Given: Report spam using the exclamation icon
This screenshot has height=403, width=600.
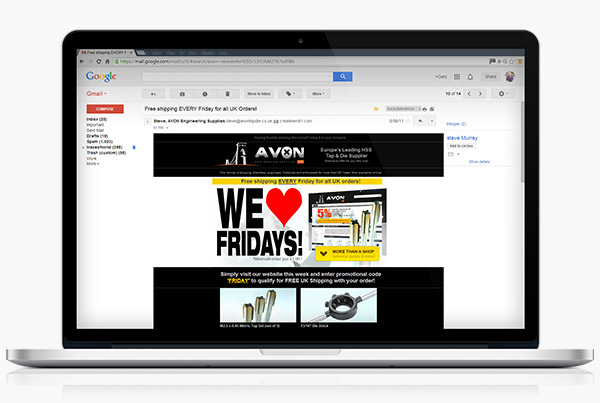Looking at the screenshot, I should tap(205, 94).
